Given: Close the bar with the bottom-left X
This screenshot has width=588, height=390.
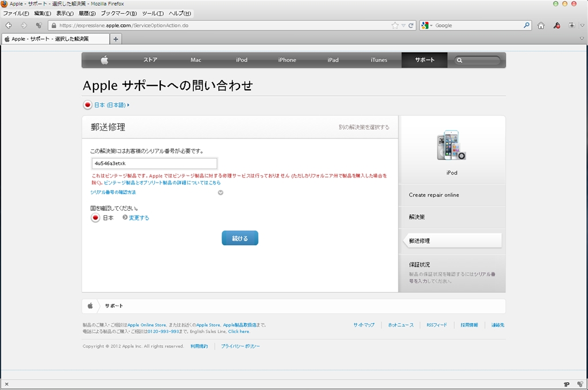Looking at the screenshot, I should (x=6, y=384).
